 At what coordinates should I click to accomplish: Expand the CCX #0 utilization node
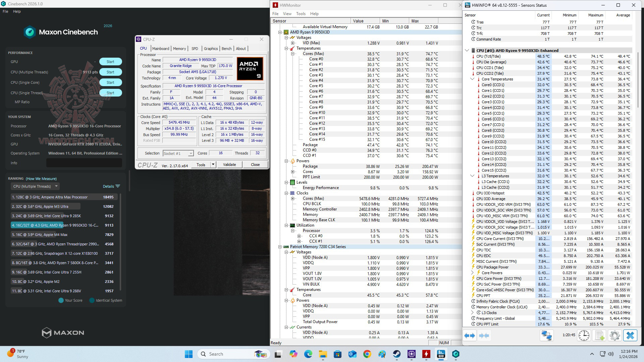[x=299, y=236]
